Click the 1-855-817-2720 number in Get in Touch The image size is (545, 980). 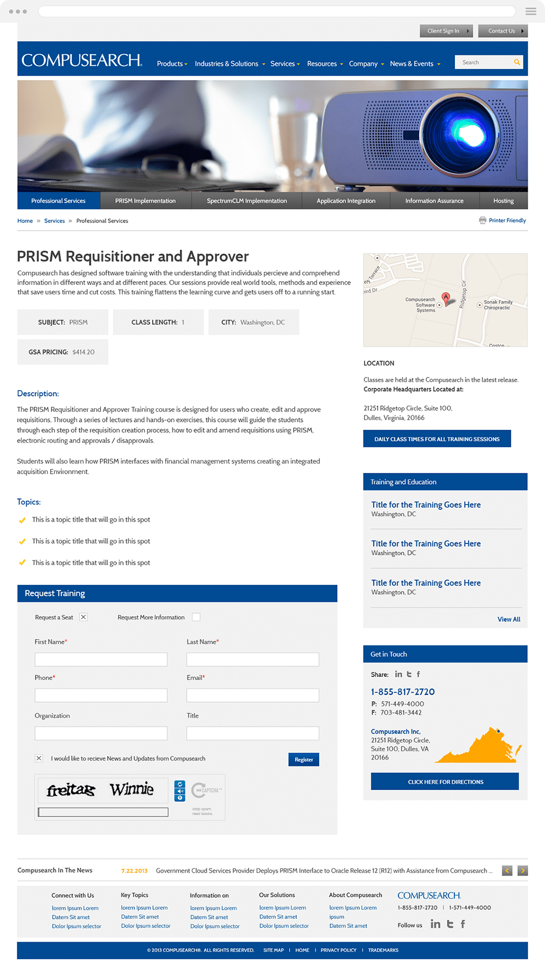click(403, 692)
